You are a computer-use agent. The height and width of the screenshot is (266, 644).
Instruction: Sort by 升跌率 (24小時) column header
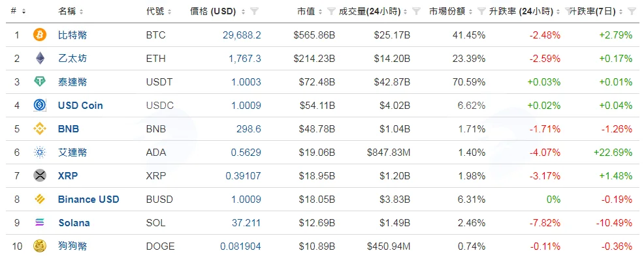[525, 12]
